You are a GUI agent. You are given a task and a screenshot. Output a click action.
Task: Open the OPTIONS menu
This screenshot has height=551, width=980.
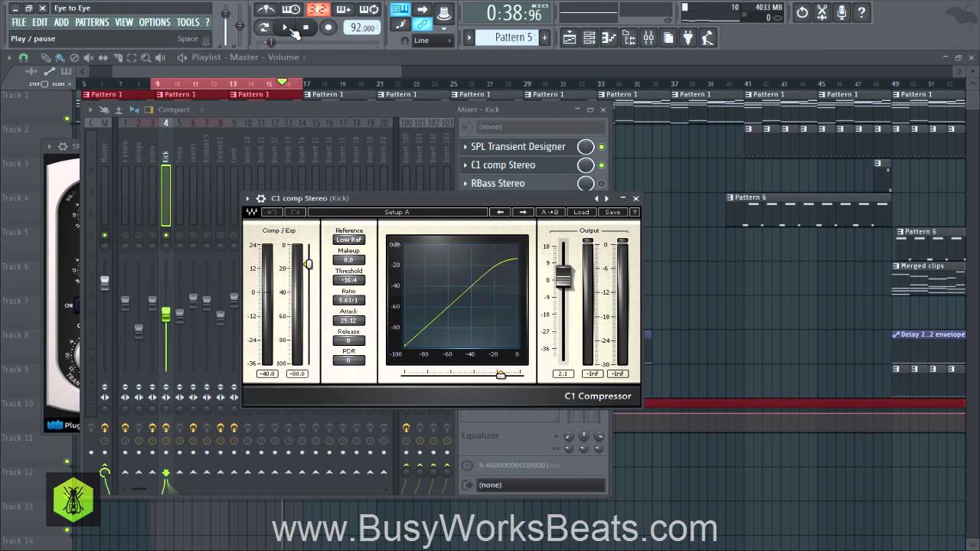click(x=155, y=23)
